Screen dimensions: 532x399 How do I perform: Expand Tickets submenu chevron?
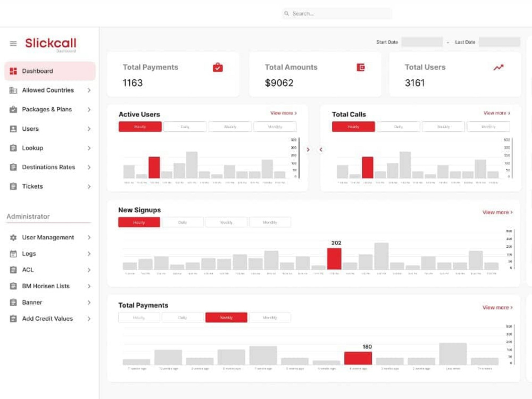click(89, 186)
